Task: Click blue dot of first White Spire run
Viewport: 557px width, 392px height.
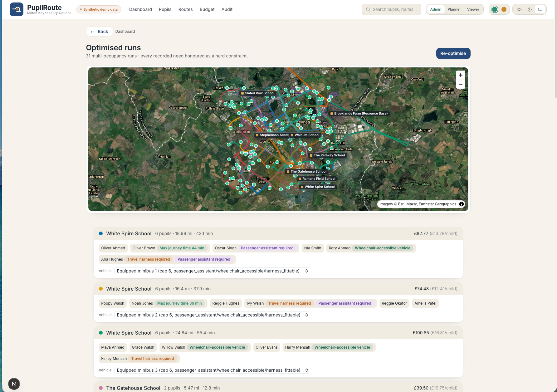Action: (x=101, y=233)
